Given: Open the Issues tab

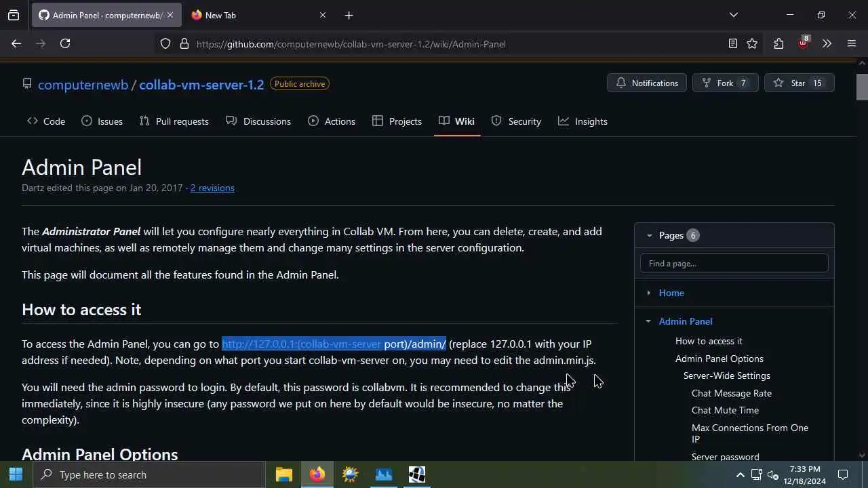Looking at the screenshot, I should coord(102,121).
